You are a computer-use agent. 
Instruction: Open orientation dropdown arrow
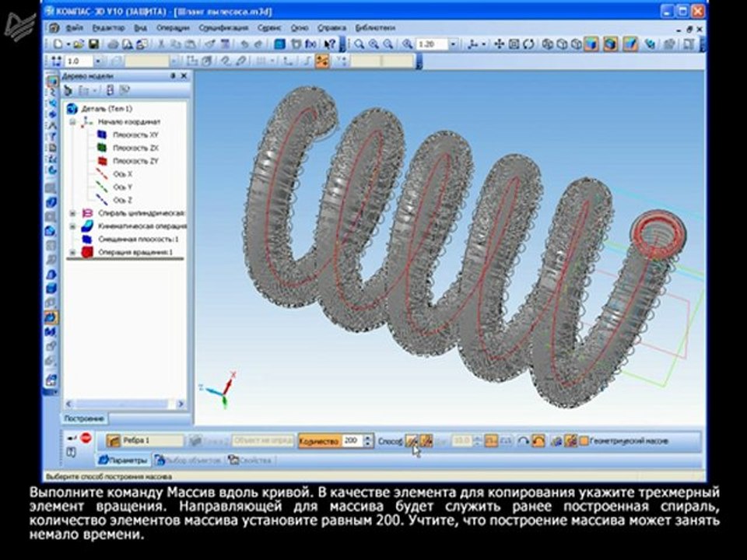pyautogui.click(x=483, y=44)
